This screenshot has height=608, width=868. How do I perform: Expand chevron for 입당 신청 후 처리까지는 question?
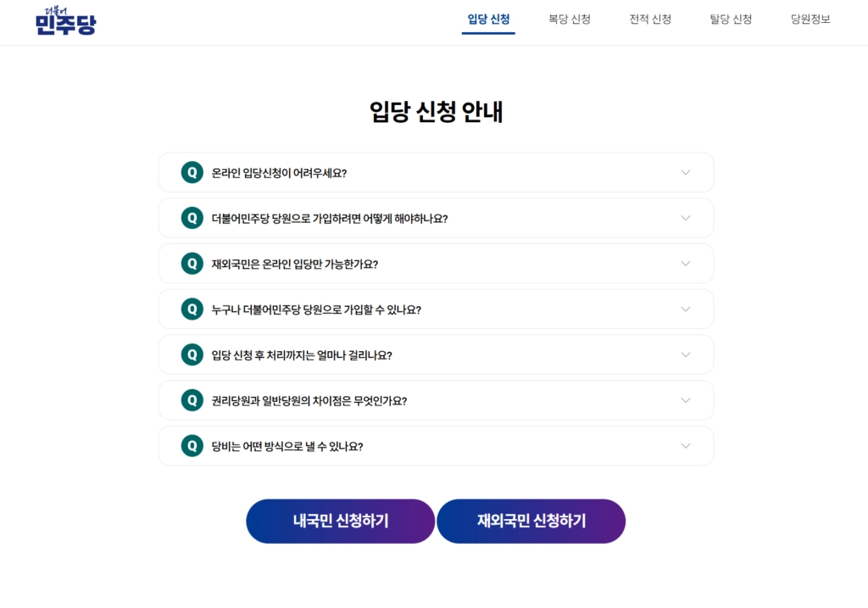coord(685,354)
